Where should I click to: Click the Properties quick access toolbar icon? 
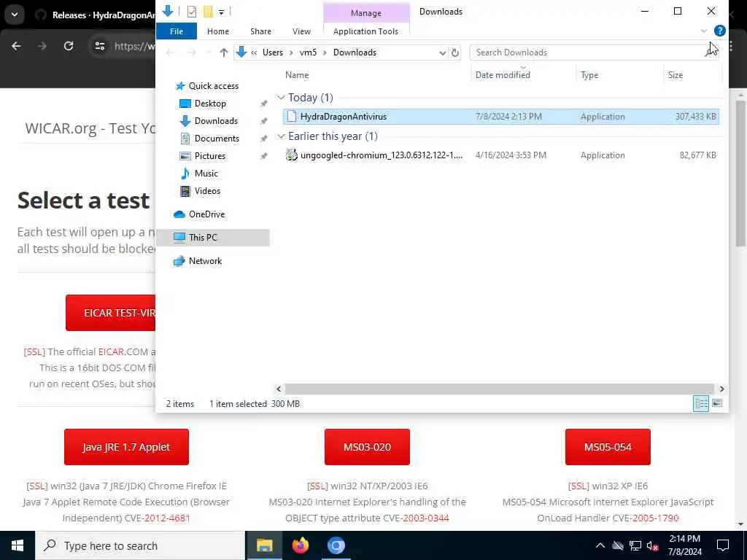[x=192, y=12]
